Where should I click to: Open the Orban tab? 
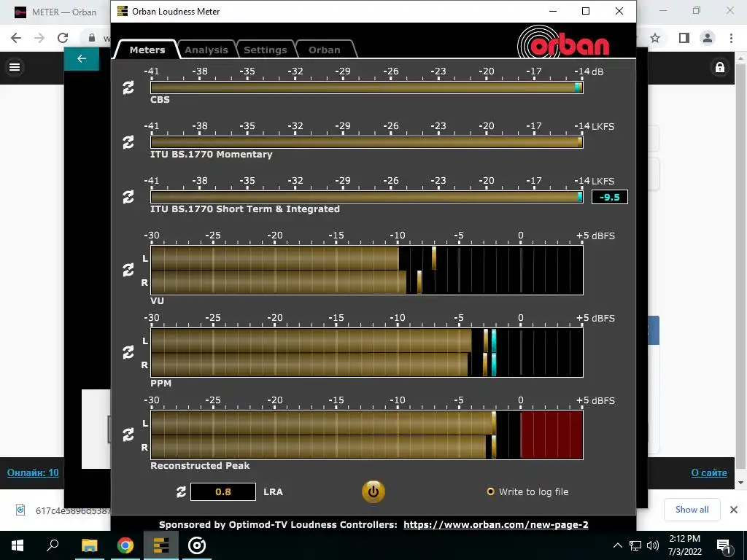[x=325, y=50]
